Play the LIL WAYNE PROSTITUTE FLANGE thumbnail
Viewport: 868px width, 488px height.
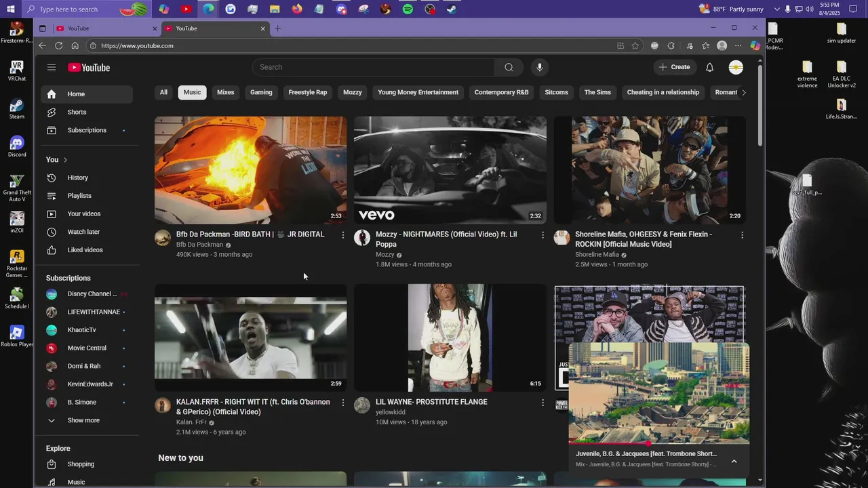(450, 338)
